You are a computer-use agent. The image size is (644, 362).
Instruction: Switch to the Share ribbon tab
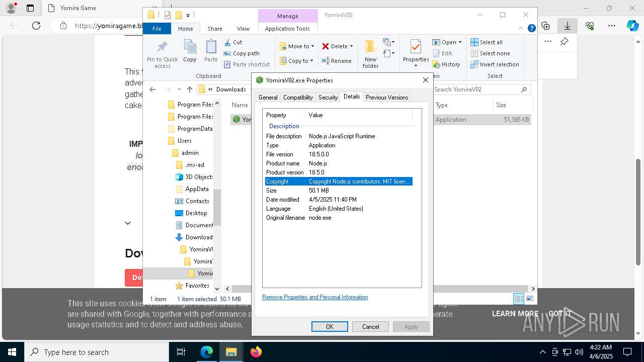[215, 29]
